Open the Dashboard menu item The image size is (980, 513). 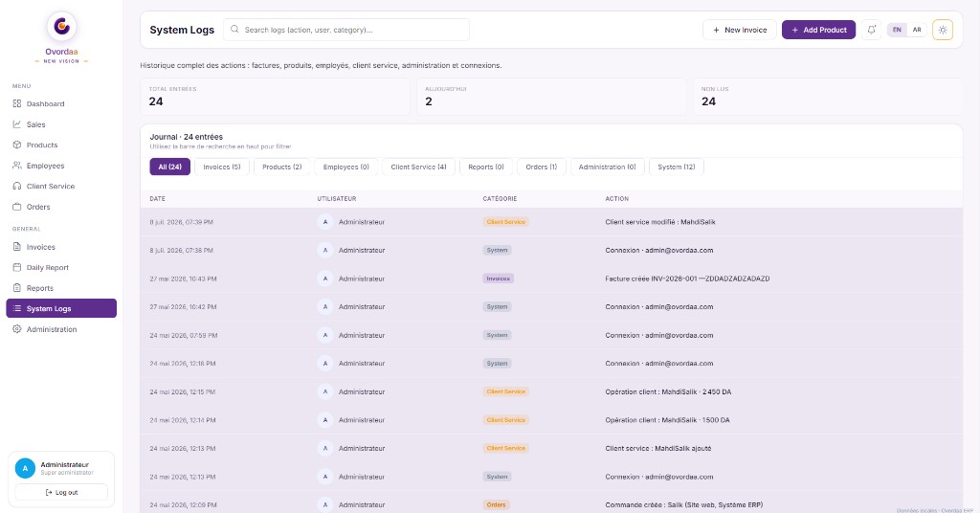pos(61,103)
